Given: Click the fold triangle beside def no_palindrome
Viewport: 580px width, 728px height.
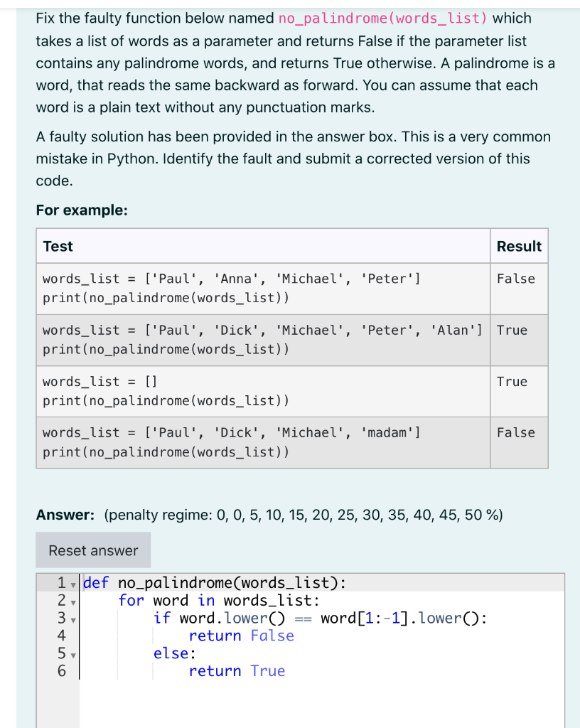Looking at the screenshot, I should click(x=74, y=582).
